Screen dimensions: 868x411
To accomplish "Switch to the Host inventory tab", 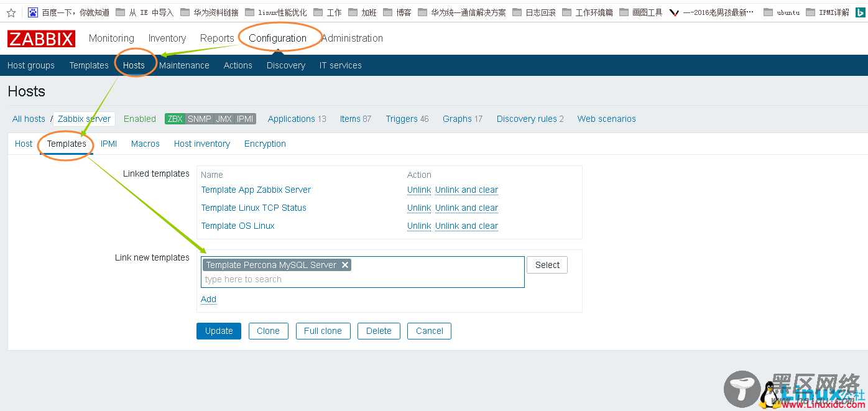I will [202, 144].
